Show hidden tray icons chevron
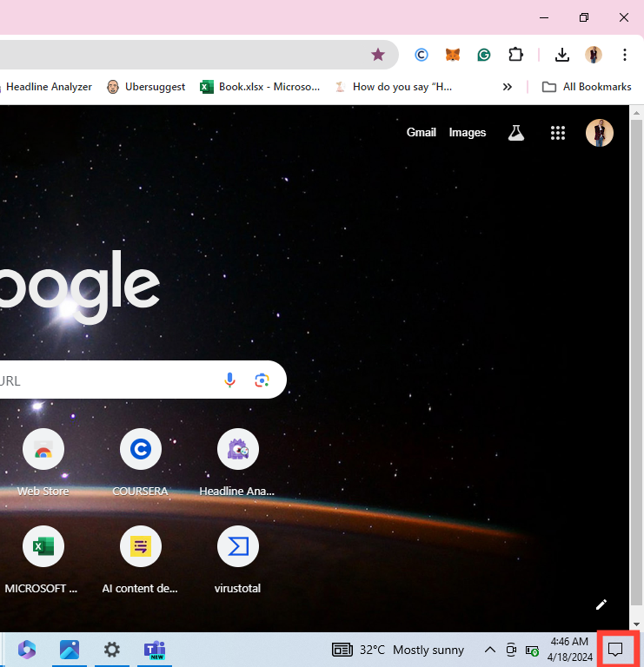Viewport: 644px width, 667px height. 489,650
